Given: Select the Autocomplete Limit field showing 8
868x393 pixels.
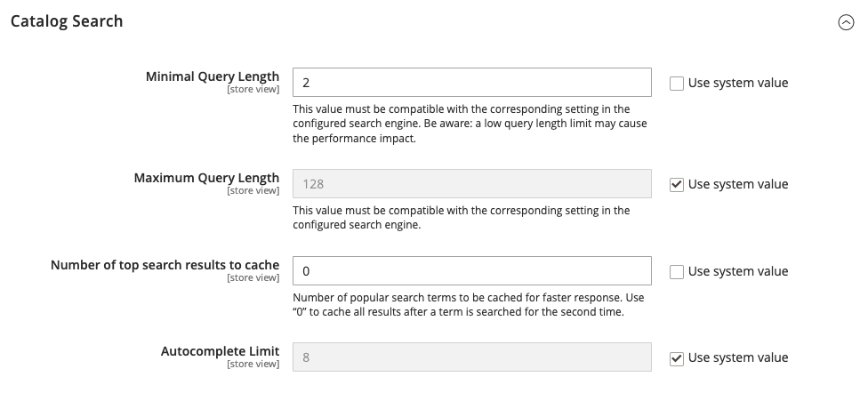Looking at the screenshot, I should point(472,358).
